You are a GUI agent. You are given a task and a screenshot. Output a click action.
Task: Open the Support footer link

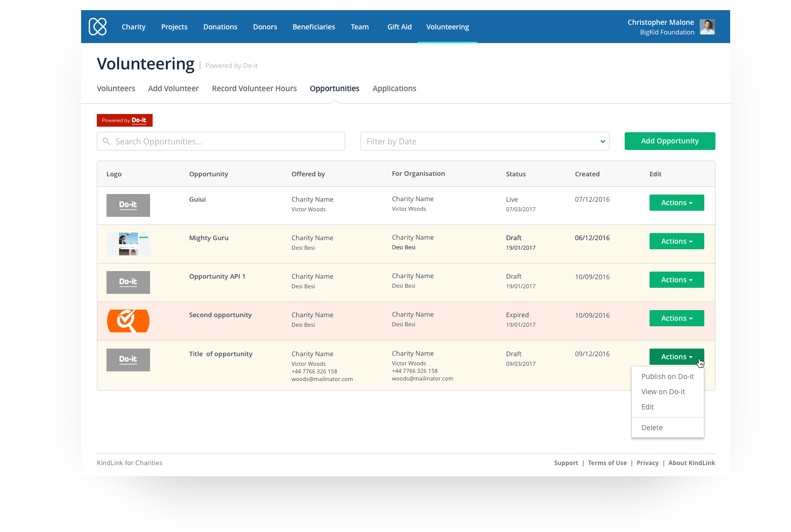point(566,463)
